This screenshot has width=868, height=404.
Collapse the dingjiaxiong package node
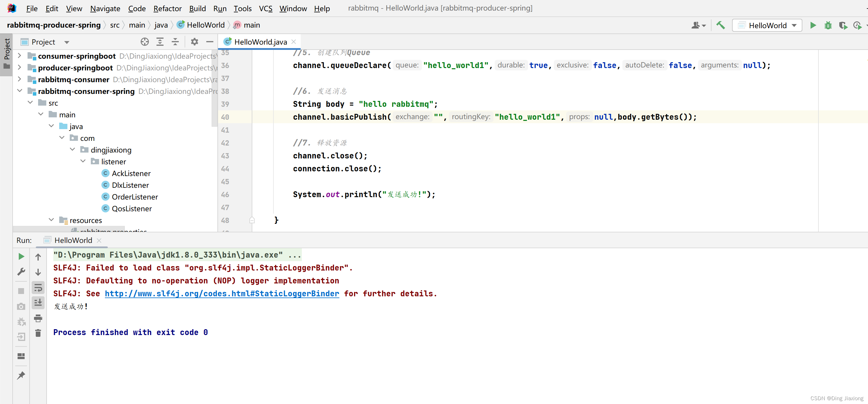72,149
